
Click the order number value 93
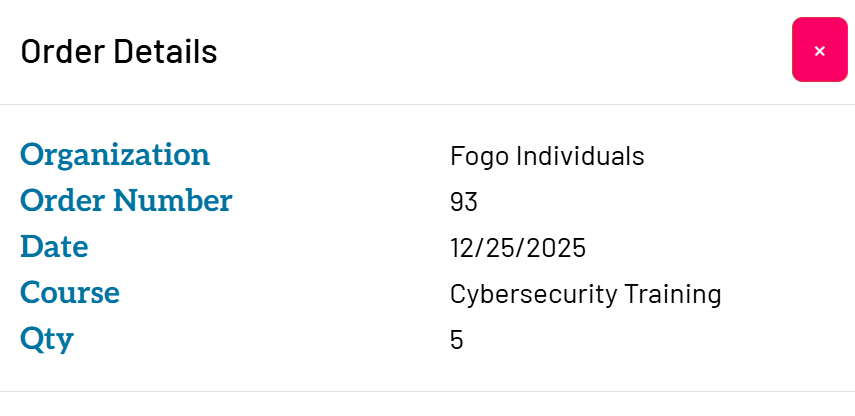pyautogui.click(x=464, y=202)
